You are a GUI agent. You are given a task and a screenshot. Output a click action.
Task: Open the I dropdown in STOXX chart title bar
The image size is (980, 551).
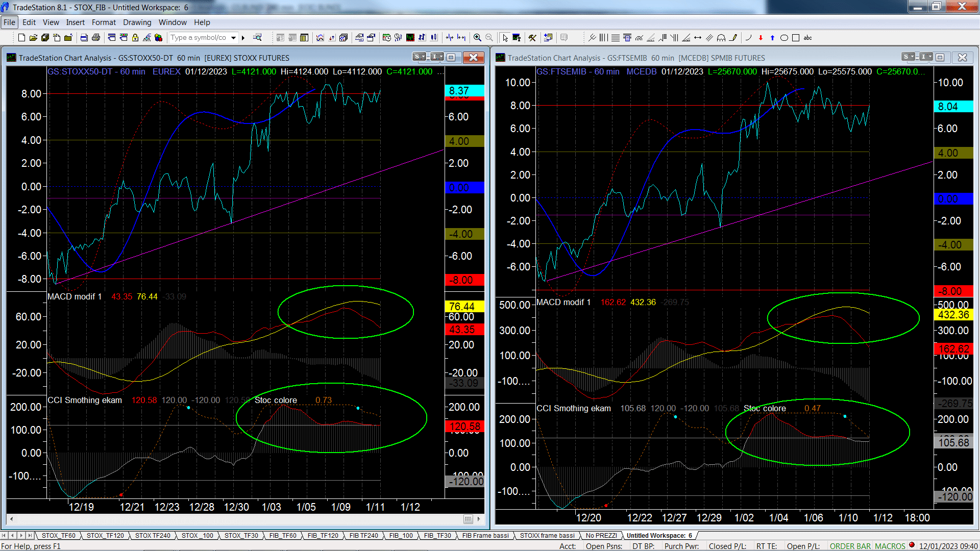point(437,57)
